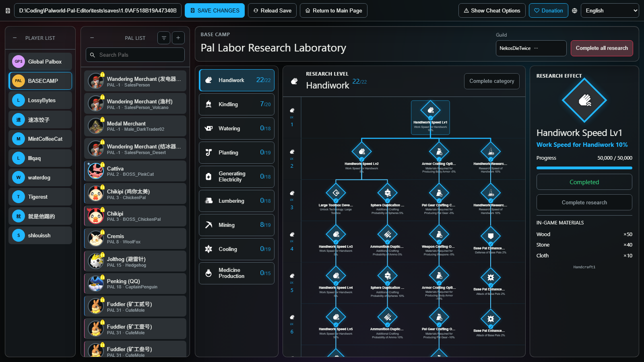Click the Complete research button
Screen dimensions: 644x362
[x=584, y=202]
